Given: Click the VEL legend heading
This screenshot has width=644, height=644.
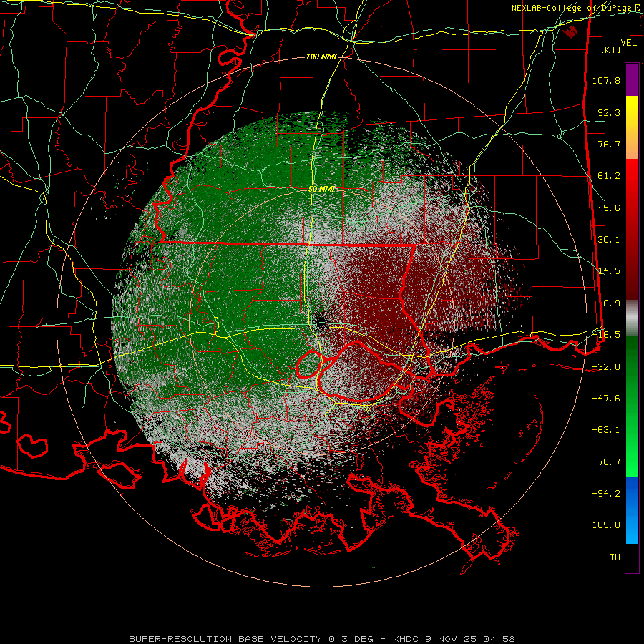Looking at the screenshot, I should click(x=628, y=43).
